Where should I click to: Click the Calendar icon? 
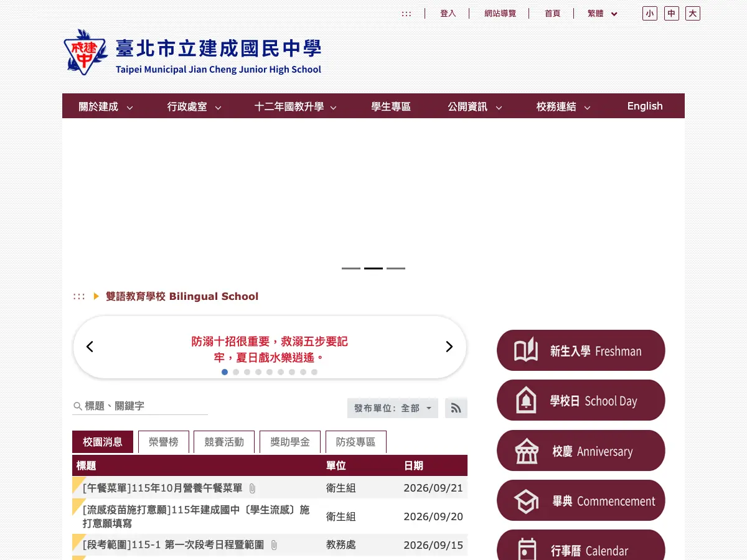(x=527, y=549)
